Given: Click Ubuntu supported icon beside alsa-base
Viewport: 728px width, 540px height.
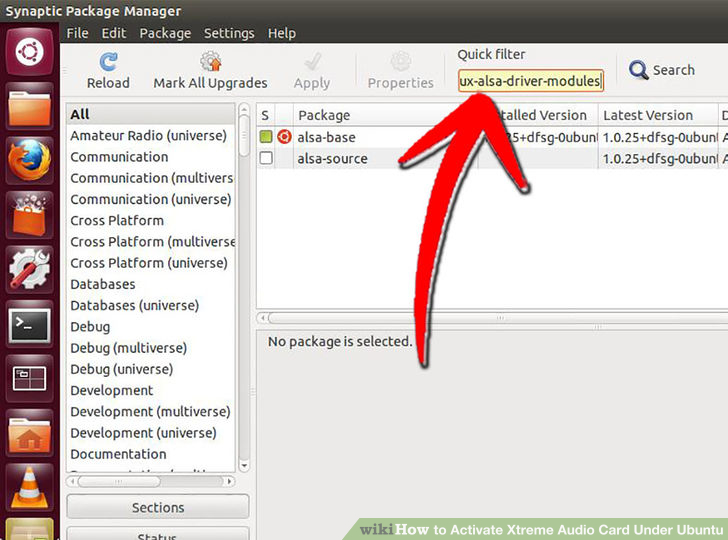Looking at the screenshot, I should [284, 137].
